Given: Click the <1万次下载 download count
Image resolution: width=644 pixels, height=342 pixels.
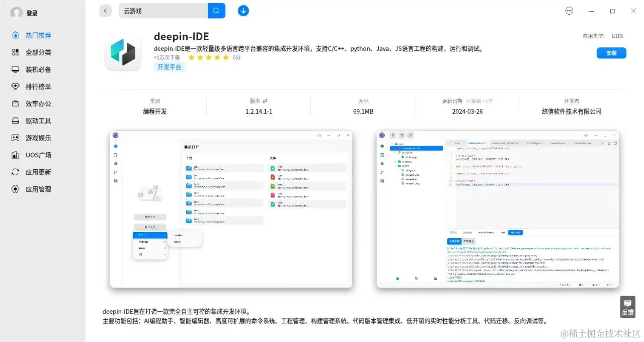Looking at the screenshot, I should coord(167,57).
